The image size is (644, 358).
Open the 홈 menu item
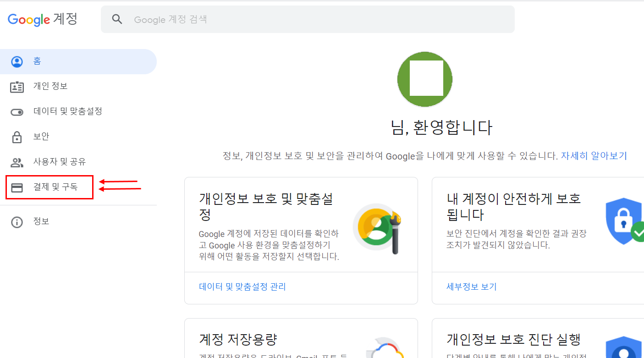point(78,61)
